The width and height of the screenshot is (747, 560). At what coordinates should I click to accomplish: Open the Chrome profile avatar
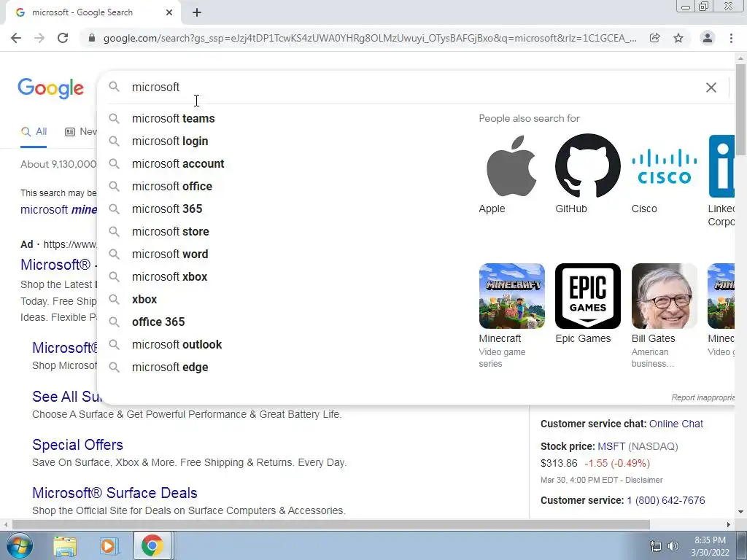708,38
